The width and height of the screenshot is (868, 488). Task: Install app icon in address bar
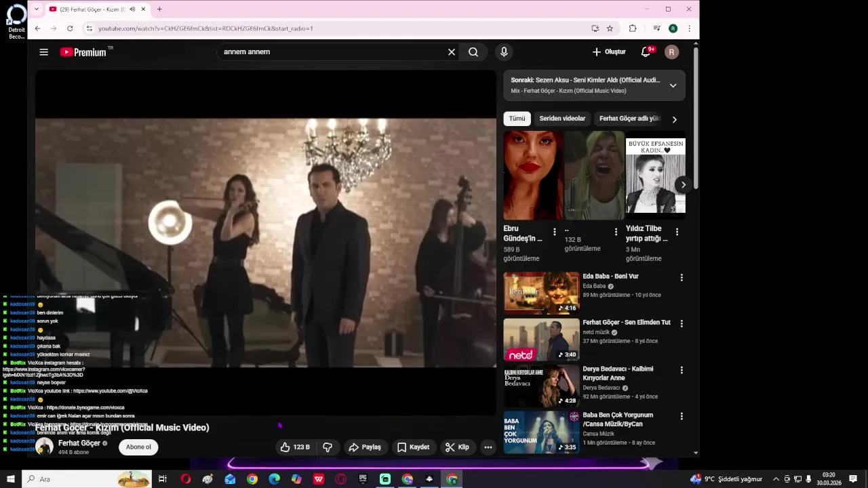coord(595,28)
